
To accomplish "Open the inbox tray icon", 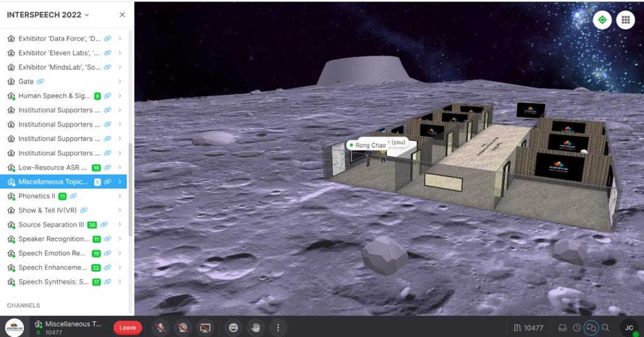I will tap(562, 328).
